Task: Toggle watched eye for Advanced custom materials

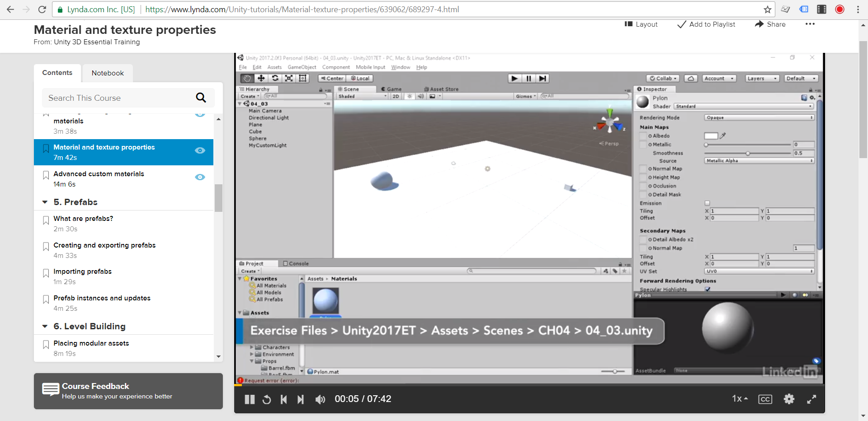Action: coord(200,177)
